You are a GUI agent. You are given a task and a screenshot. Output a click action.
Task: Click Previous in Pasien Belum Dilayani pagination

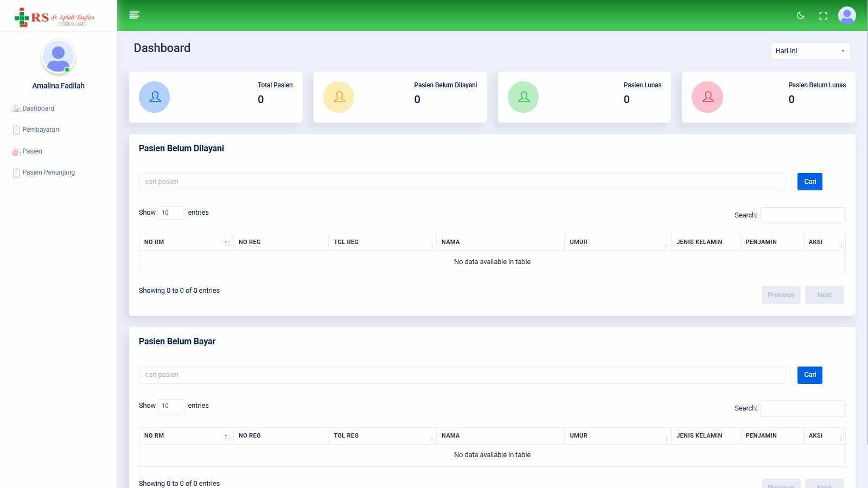coord(781,295)
